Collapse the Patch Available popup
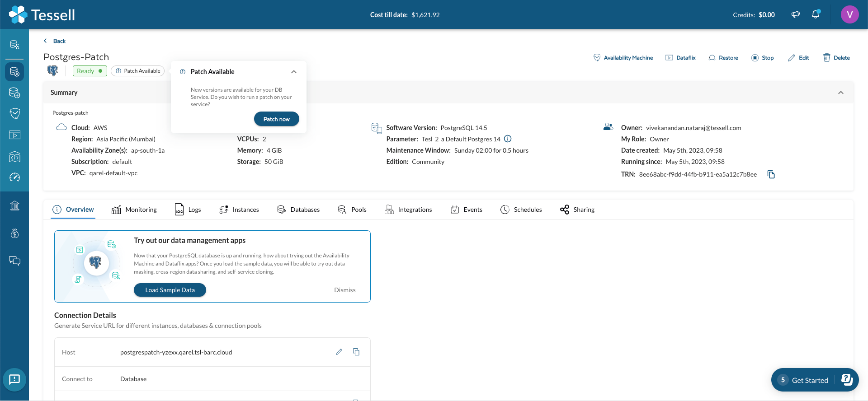The height and width of the screenshot is (401, 868). 294,72
